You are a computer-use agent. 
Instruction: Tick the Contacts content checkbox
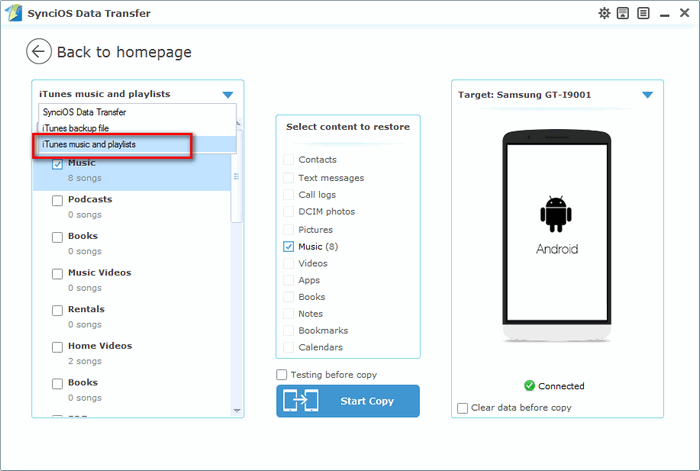click(288, 159)
